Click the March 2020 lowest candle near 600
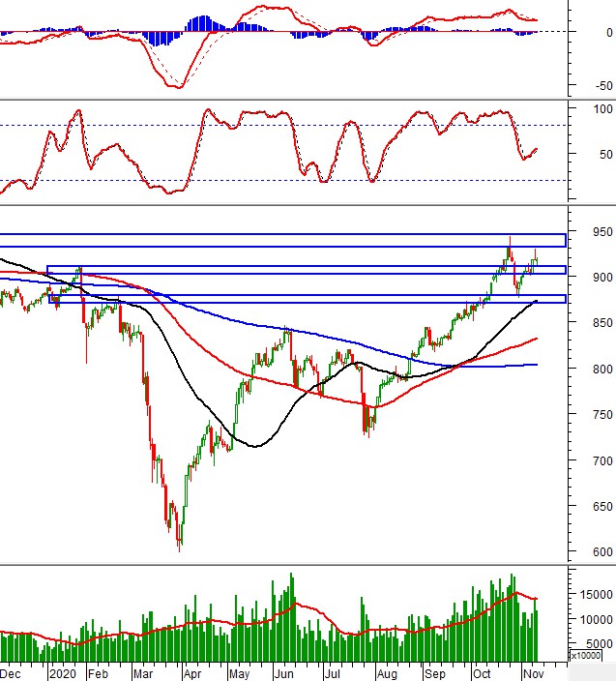This screenshot has height=681, width=616. [x=179, y=545]
